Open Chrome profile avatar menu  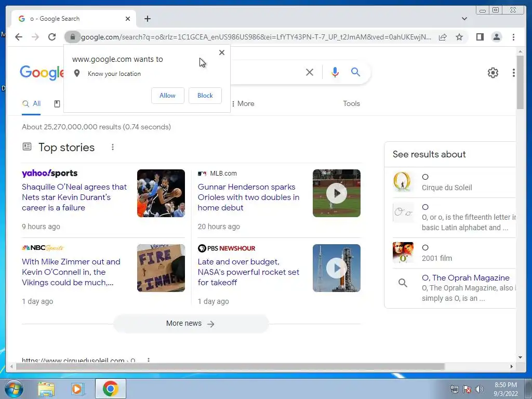tap(496, 37)
